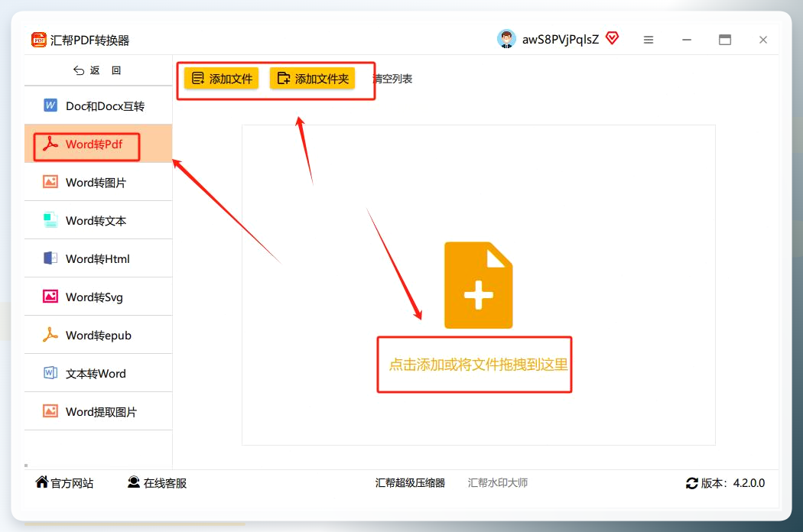This screenshot has width=803, height=532.
Task: Select Word转epub in the sidebar
Action: click(99, 334)
